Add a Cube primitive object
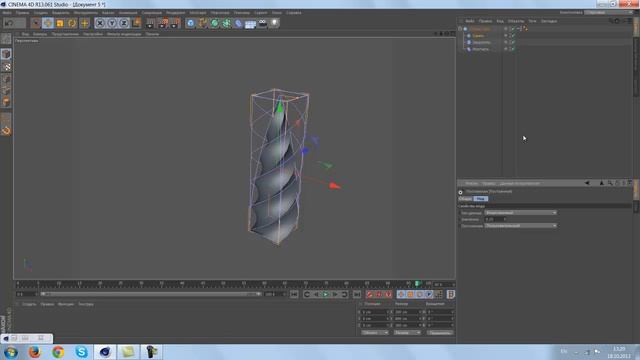640x360 pixels. pos(191,23)
